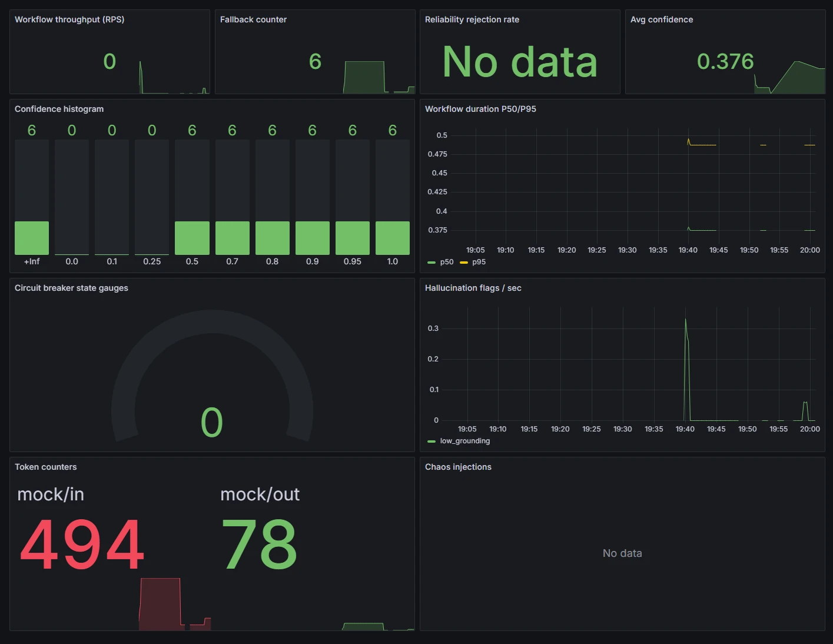
Task: Open the Chaos injections panel title menu
Action: [458, 467]
